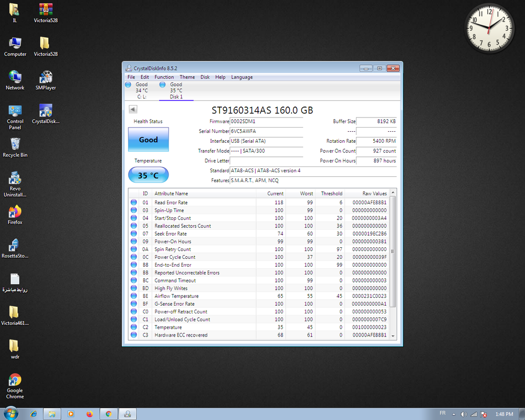This screenshot has width=525, height=420.
Task: Open the Victoria528 archive desktop icon
Action: pyautogui.click(x=46, y=13)
